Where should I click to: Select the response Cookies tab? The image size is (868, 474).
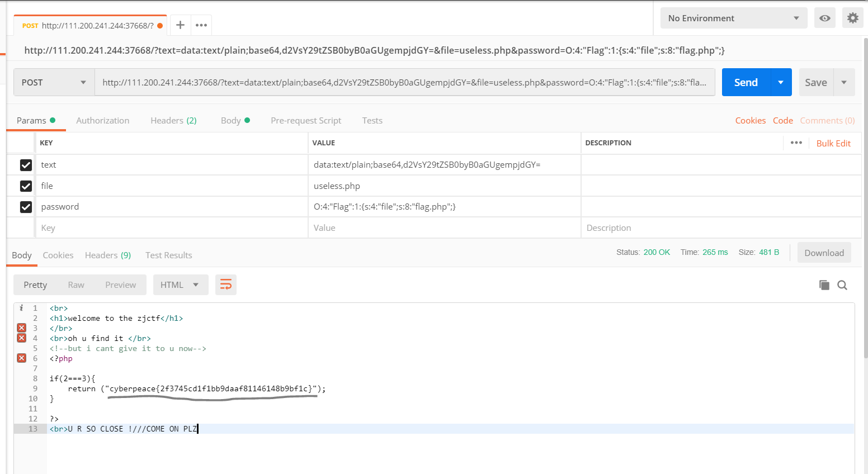tap(58, 255)
